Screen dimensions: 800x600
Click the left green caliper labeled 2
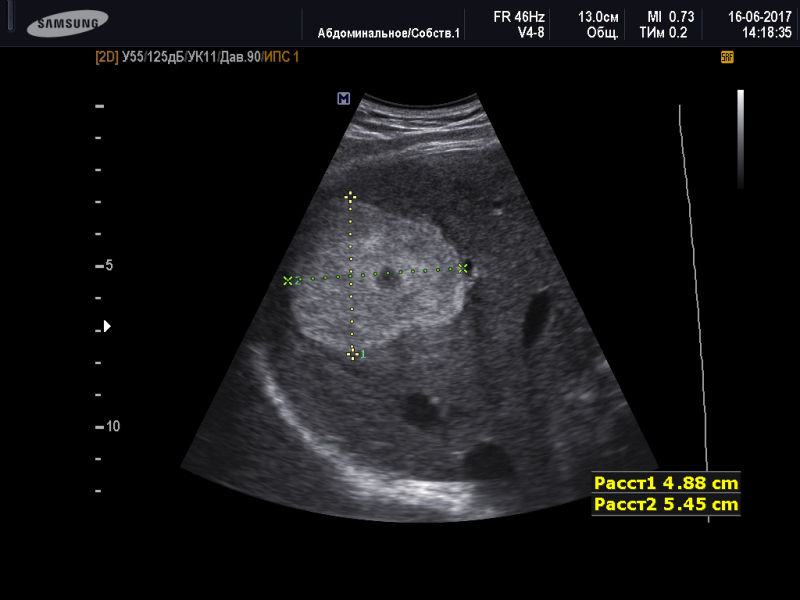click(x=288, y=281)
